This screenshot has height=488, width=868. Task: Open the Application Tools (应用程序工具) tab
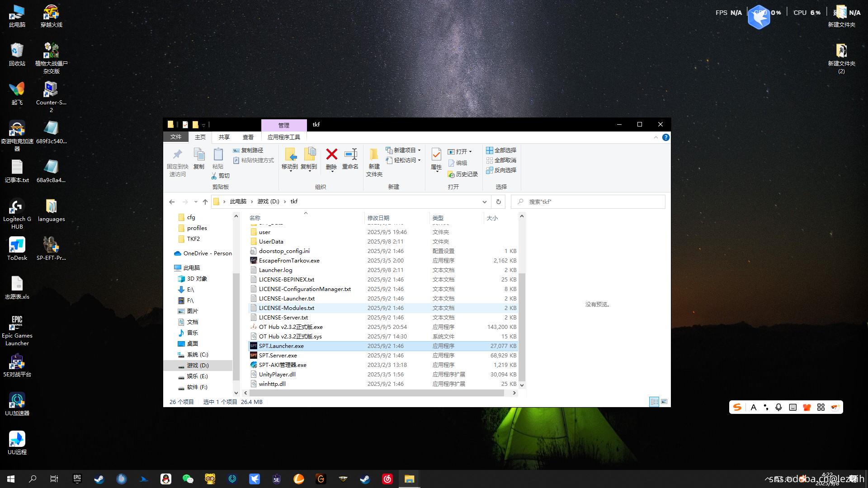283,137
